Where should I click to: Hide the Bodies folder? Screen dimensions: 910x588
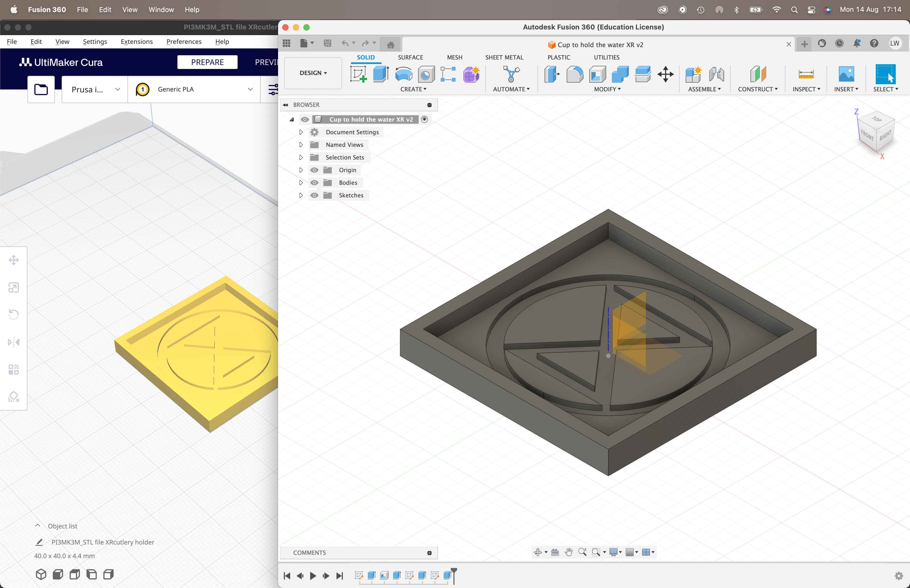(314, 182)
